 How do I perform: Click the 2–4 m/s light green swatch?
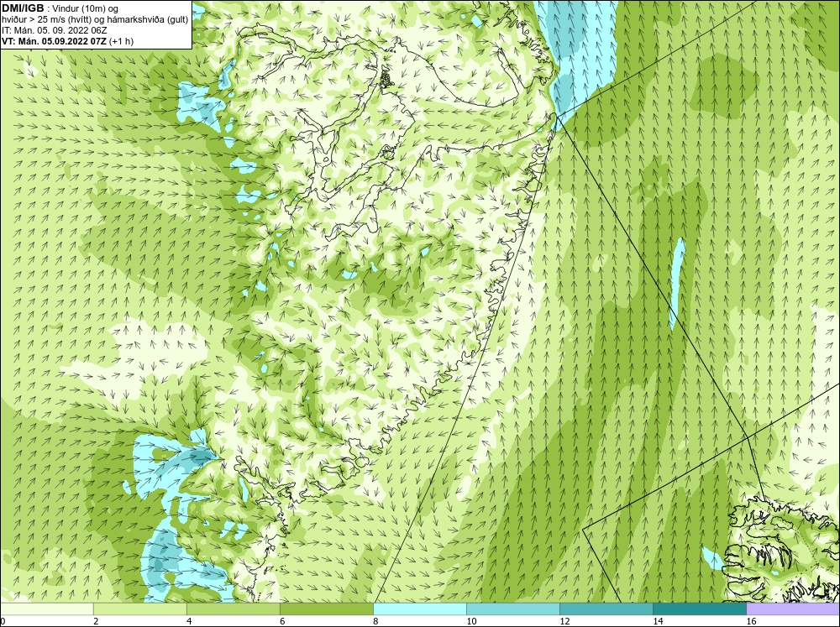point(139,609)
